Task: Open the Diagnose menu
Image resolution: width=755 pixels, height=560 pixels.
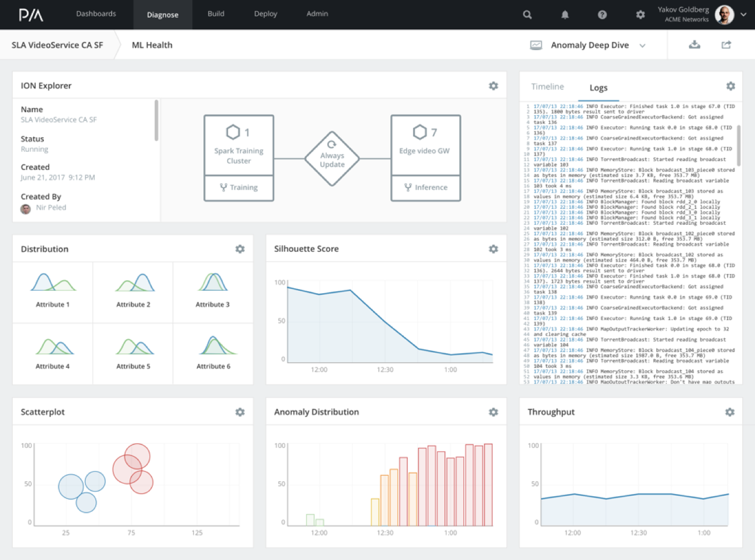Action: click(x=162, y=15)
